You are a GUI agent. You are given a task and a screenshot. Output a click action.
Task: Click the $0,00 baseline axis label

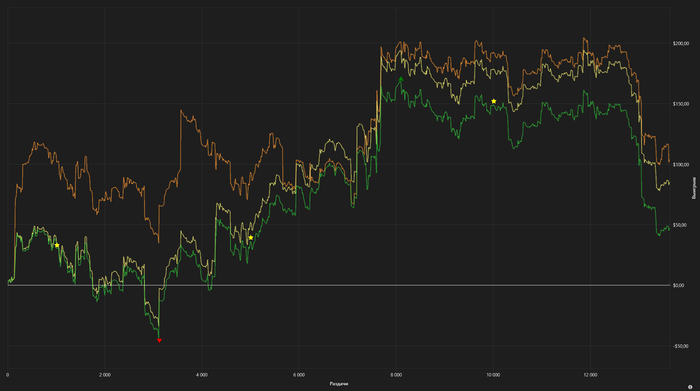pyautogui.click(x=679, y=285)
